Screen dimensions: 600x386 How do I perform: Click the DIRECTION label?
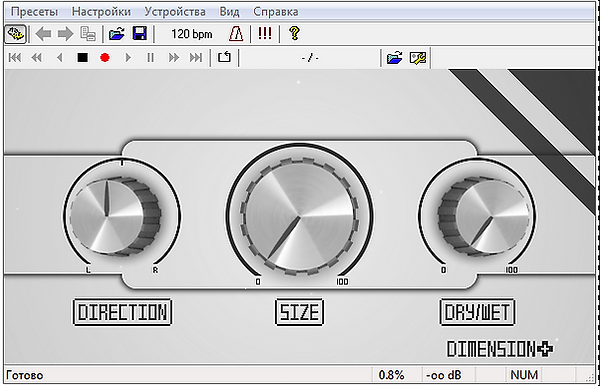122,313
